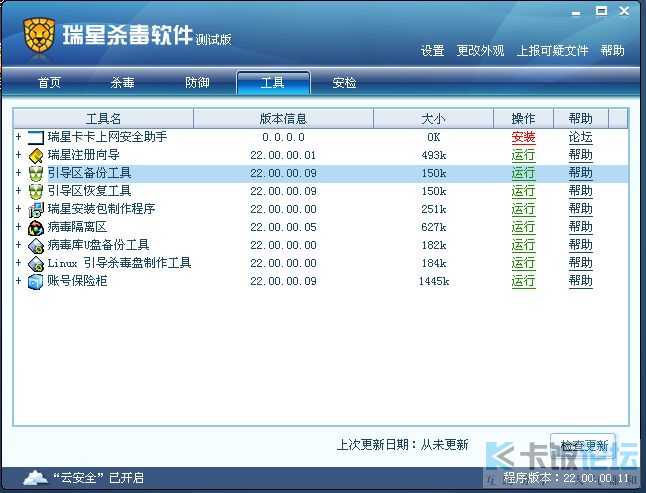Click the Rising lion shield logo
The height and width of the screenshot is (493, 646).
click(x=39, y=35)
